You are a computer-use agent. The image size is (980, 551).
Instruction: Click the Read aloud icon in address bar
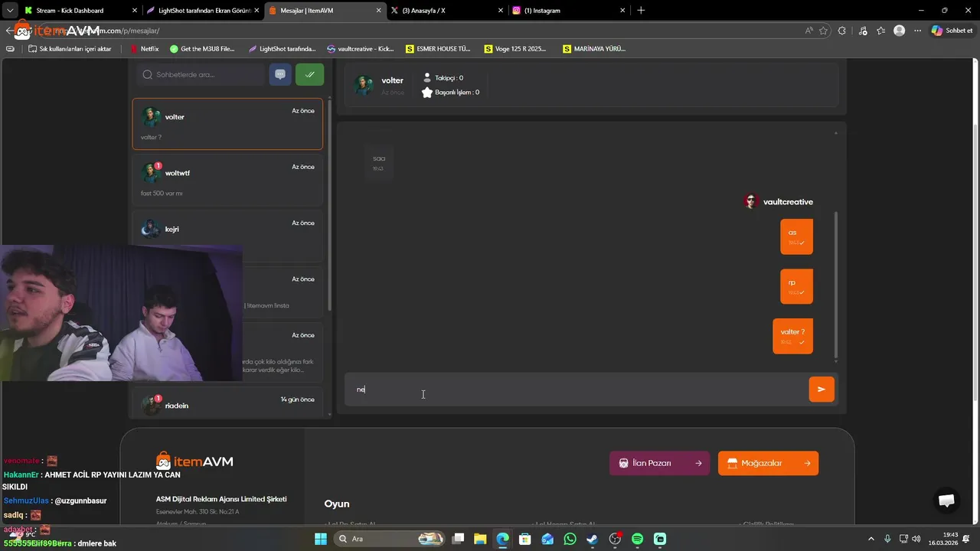809,31
